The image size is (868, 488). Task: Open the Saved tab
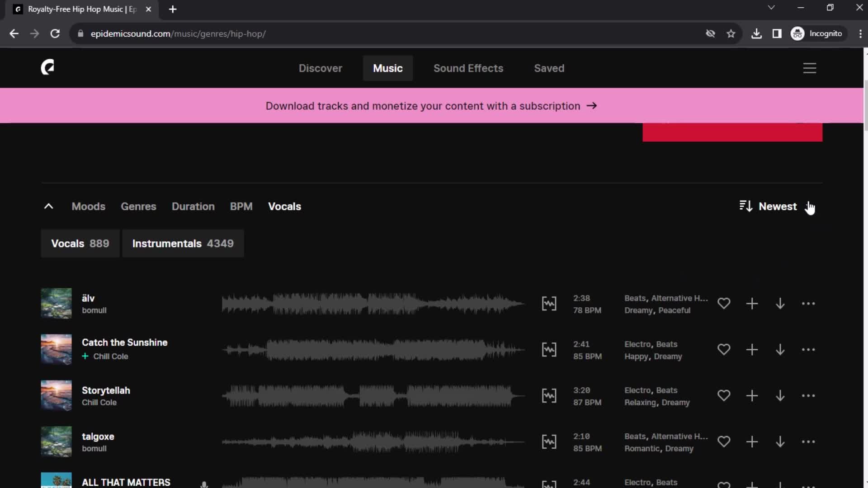[549, 68]
